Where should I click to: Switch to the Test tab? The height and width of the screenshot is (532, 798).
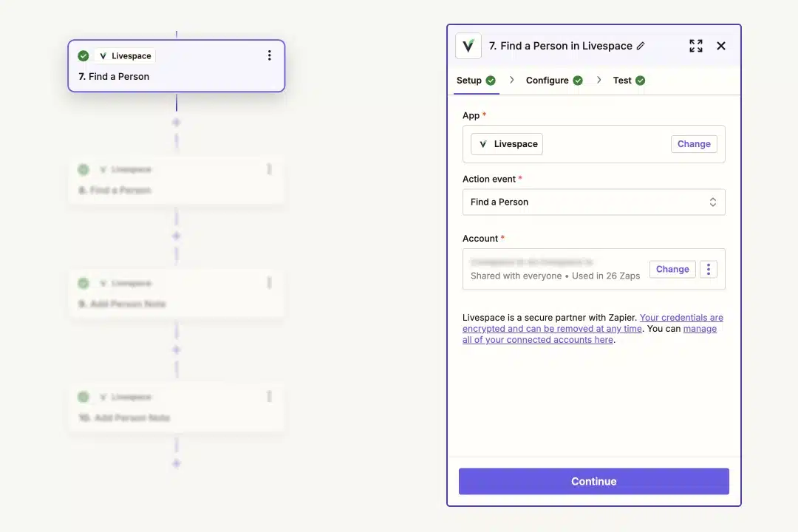pyautogui.click(x=629, y=81)
